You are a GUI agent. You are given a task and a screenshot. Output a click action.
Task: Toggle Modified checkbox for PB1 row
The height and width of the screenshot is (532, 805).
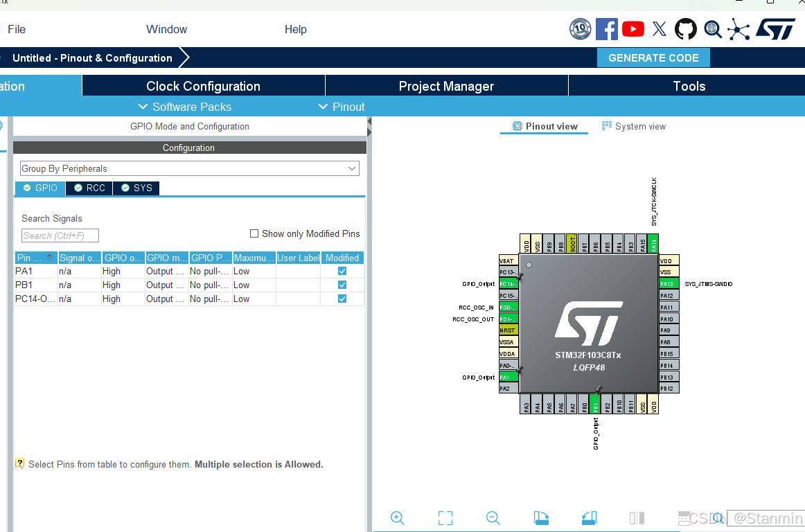coord(342,285)
